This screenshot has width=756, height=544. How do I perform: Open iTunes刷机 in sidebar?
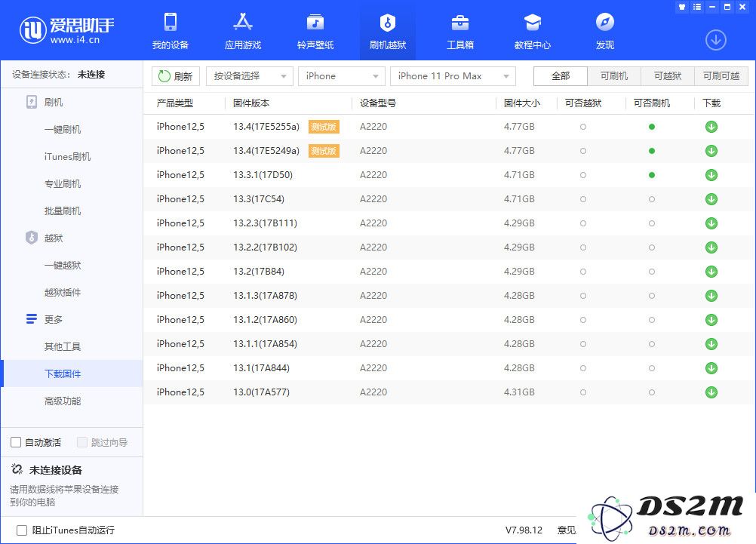pos(67,156)
